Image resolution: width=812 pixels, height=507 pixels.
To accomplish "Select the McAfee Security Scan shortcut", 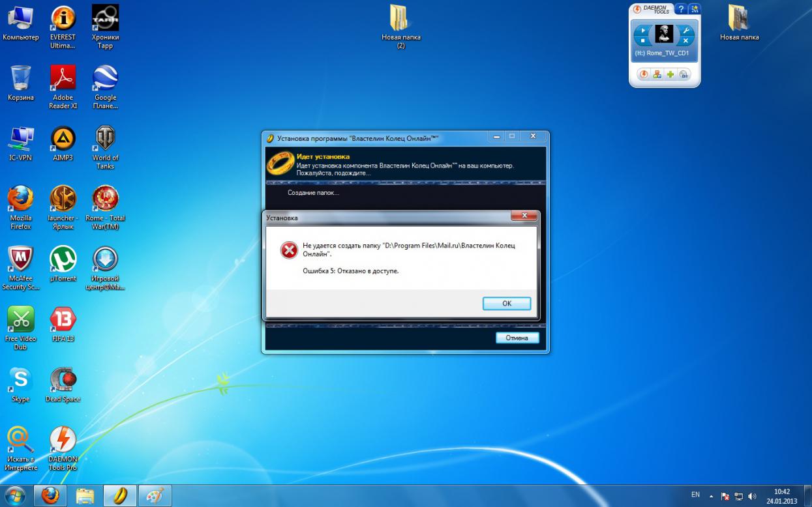I will [21, 268].
